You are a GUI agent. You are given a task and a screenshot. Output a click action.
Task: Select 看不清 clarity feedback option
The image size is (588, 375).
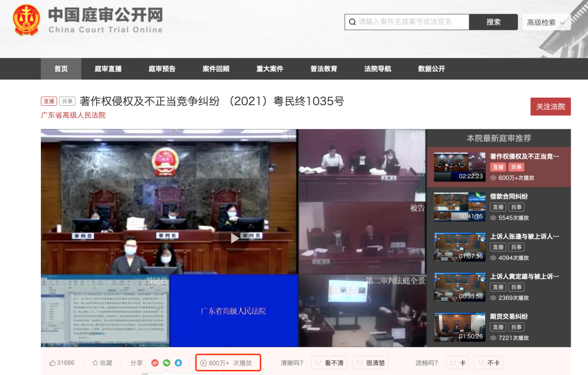coord(329,363)
